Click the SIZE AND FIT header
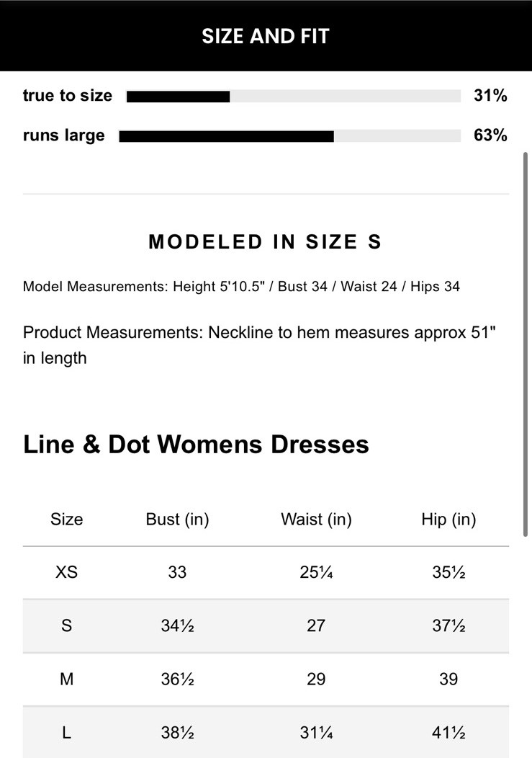The width and height of the screenshot is (532, 758). [266, 36]
